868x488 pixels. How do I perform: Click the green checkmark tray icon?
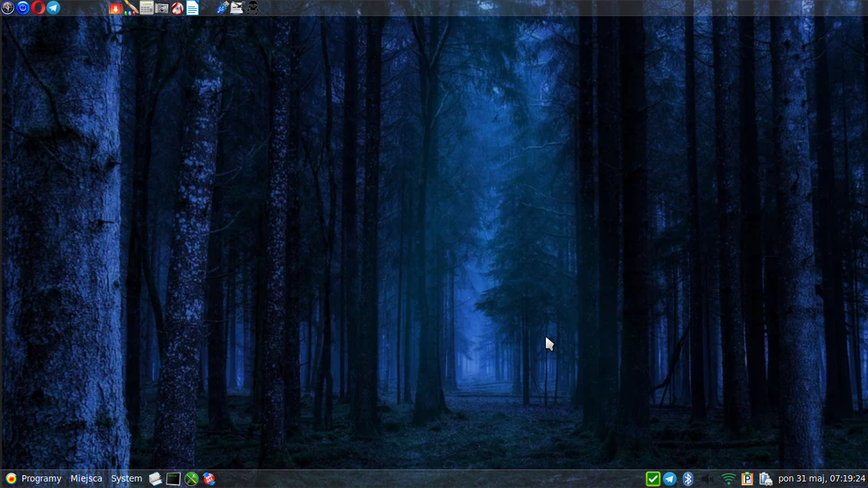tap(653, 479)
